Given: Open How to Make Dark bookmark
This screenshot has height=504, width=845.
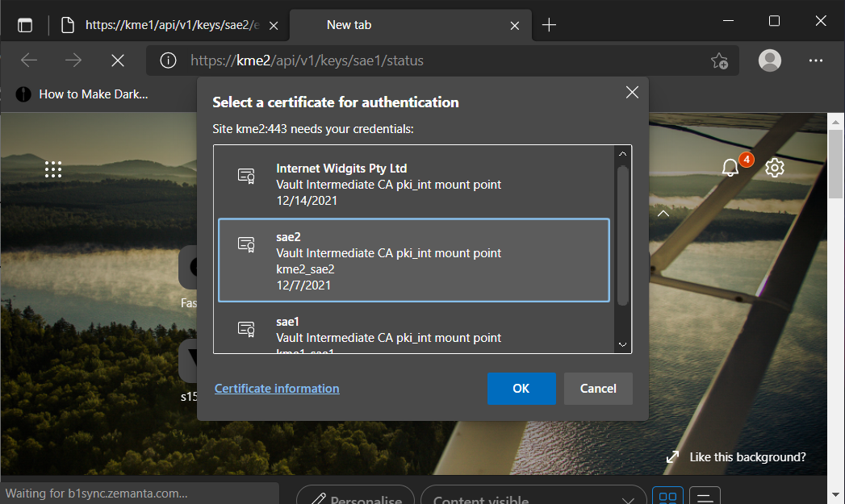Looking at the screenshot, I should click(82, 94).
